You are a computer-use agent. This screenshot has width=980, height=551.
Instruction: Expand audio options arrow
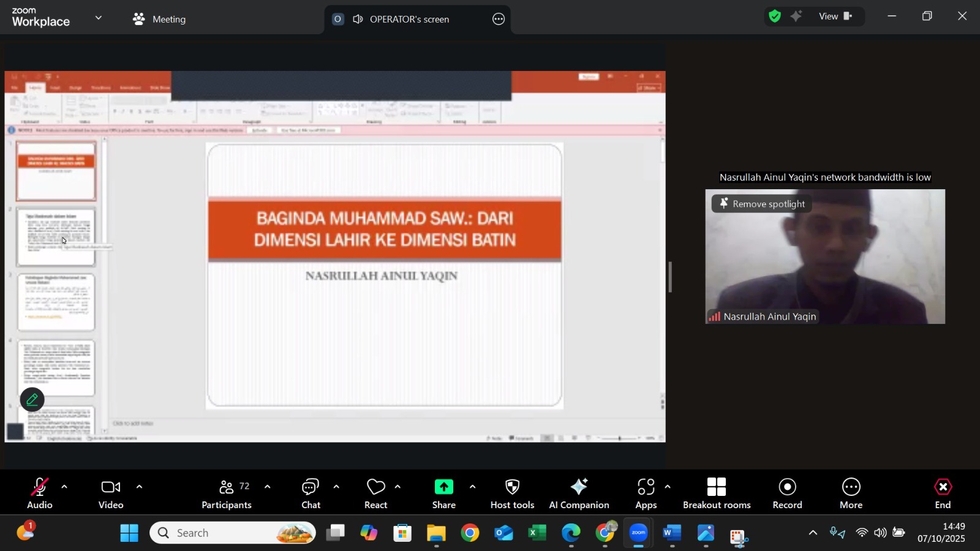(64, 487)
